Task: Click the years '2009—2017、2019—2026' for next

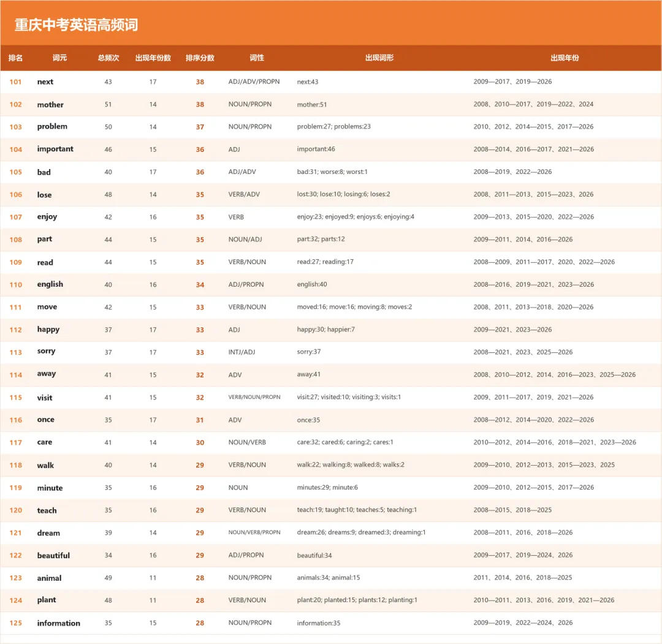Action: point(512,81)
